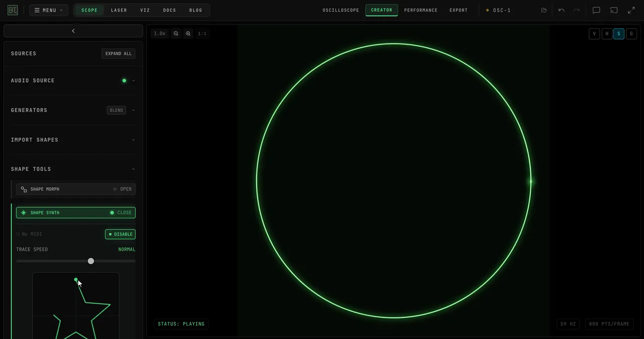Click the 59 HZ readout

[x=568, y=324]
